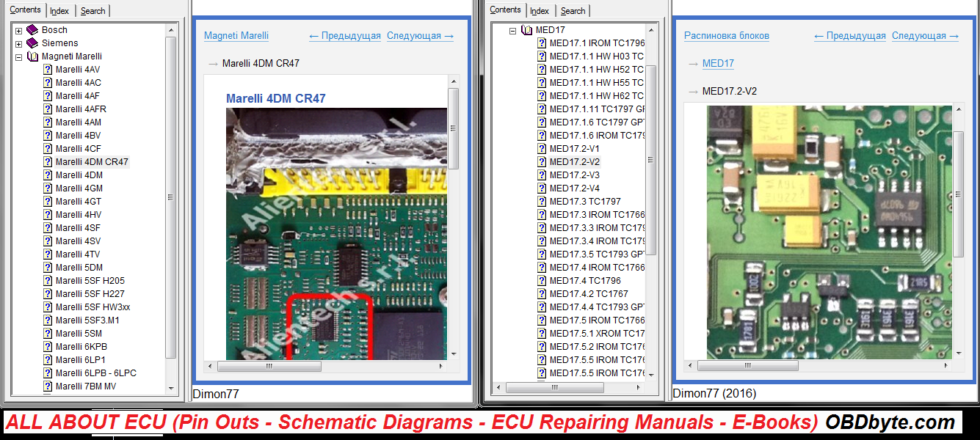The width and height of the screenshot is (980, 440).
Task: Go to Следующая page in Marelli viewer
Action: point(420,35)
